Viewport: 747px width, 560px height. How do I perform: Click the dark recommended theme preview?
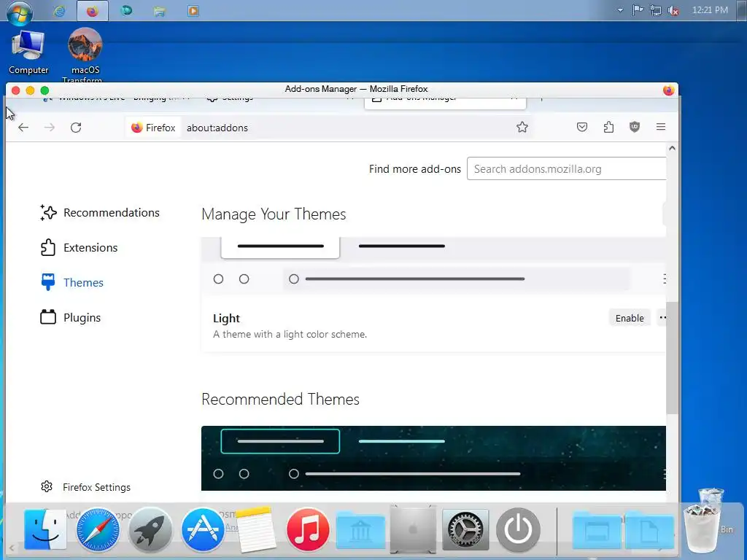pyautogui.click(x=433, y=458)
